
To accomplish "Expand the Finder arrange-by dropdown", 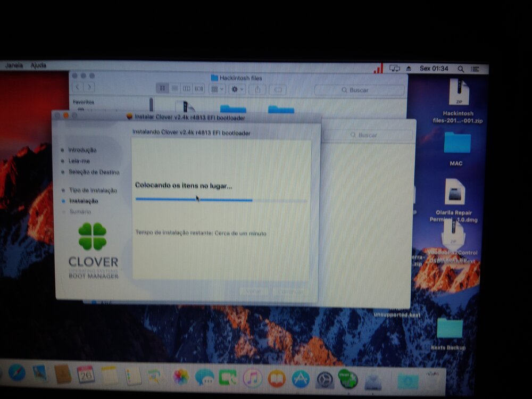I will click(217, 89).
